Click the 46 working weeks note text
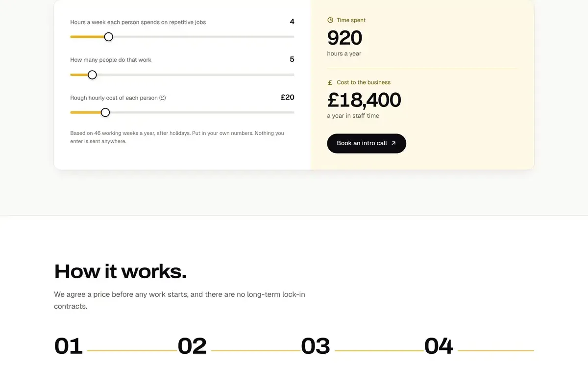Viewport: 588px width, 368px height. click(x=177, y=137)
